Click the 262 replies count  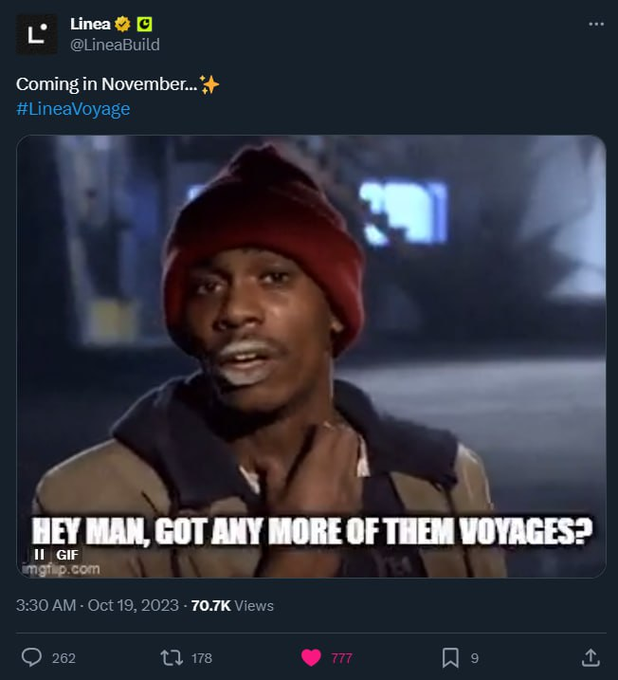pos(63,658)
